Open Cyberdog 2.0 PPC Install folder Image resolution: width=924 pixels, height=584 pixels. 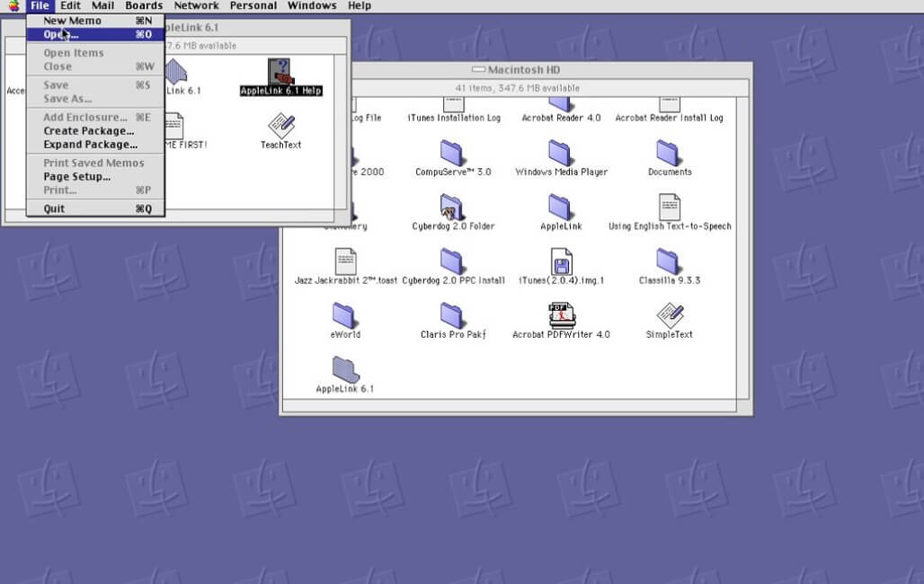point(452,261)
